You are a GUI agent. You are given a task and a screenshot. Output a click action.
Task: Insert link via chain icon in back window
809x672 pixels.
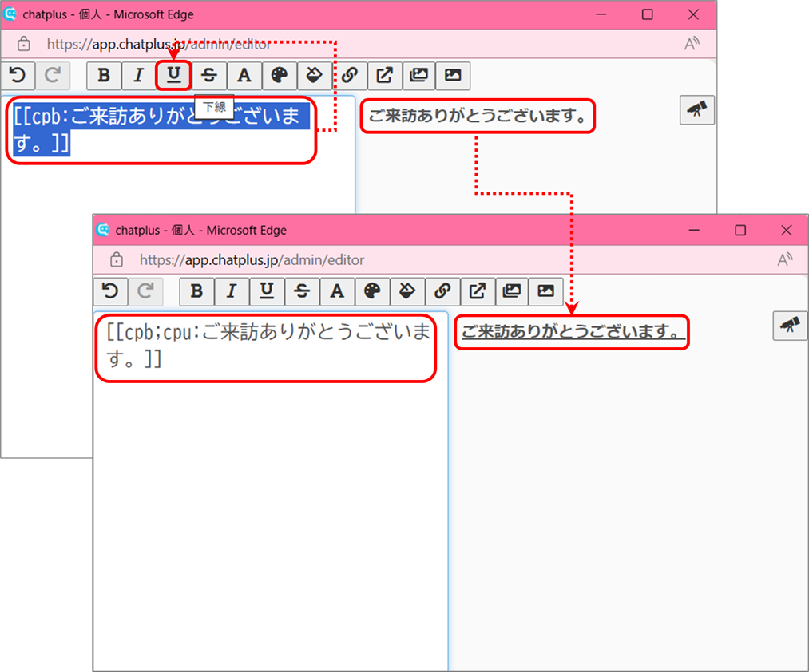349,75
